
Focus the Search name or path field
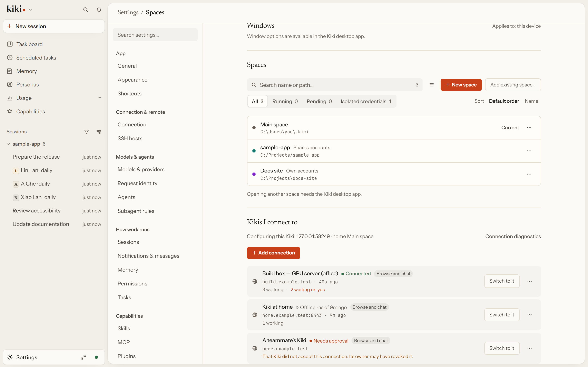point(335,85)
